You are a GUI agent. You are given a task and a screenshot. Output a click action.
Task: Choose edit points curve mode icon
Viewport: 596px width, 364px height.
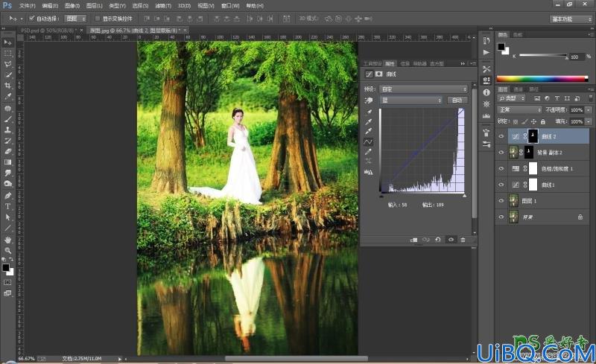pos(368,141)
